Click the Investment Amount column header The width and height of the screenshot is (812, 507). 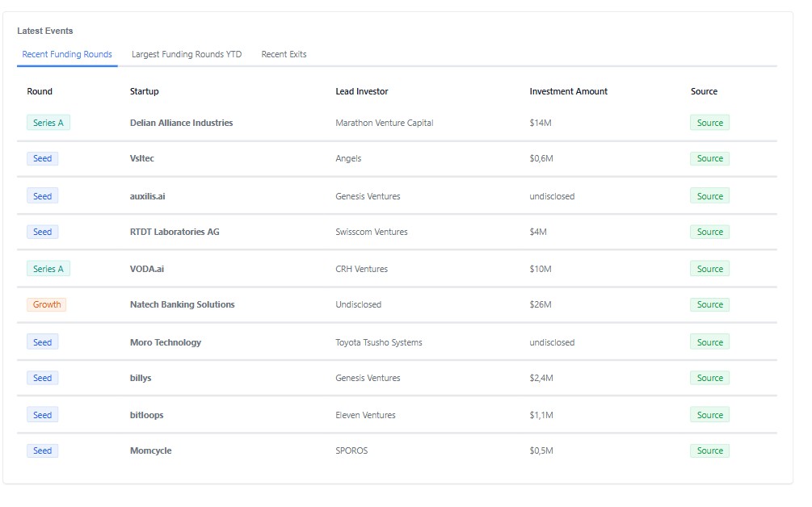[569, 91]
